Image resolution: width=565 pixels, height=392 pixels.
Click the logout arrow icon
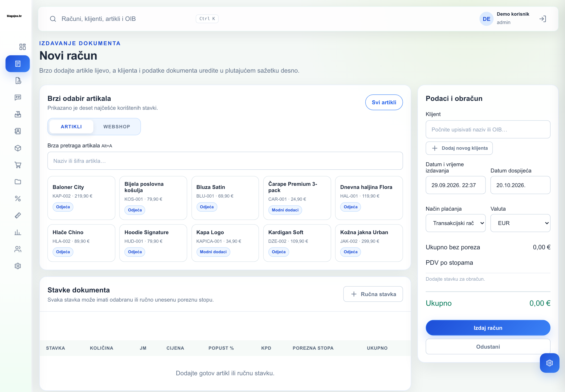543,19
